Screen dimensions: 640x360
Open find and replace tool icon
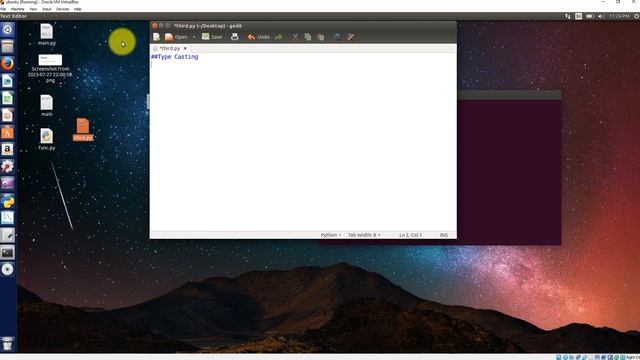tap(350, 37)
